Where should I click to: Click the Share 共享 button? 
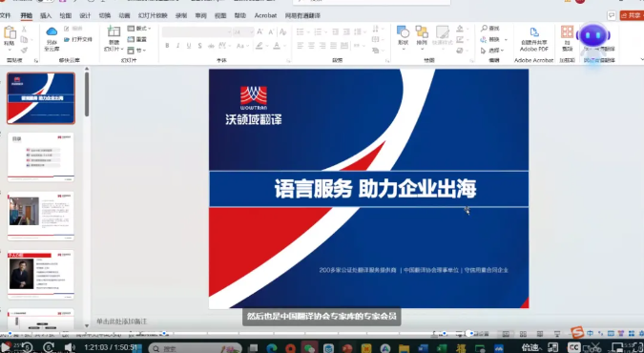632,15
